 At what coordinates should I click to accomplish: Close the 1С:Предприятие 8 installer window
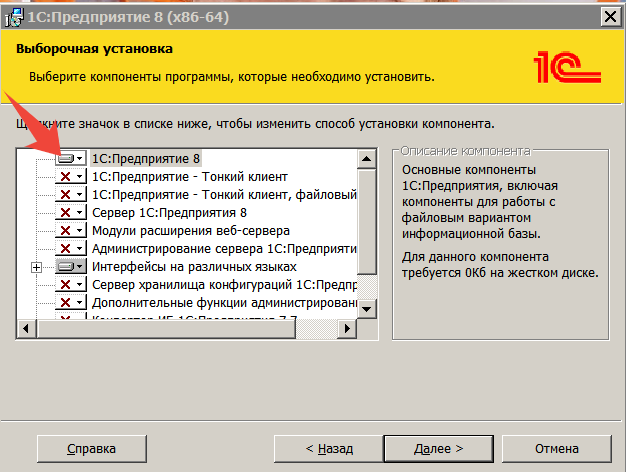(610, 17)
